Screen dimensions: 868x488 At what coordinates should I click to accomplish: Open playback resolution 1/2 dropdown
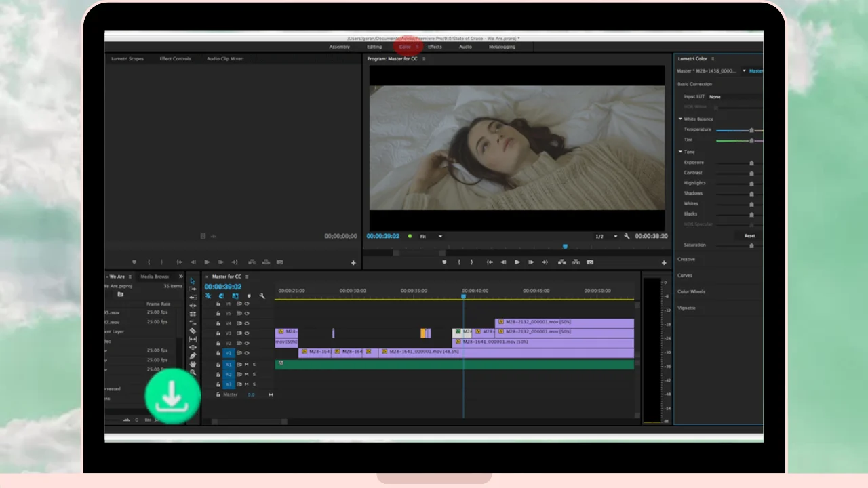606,236
